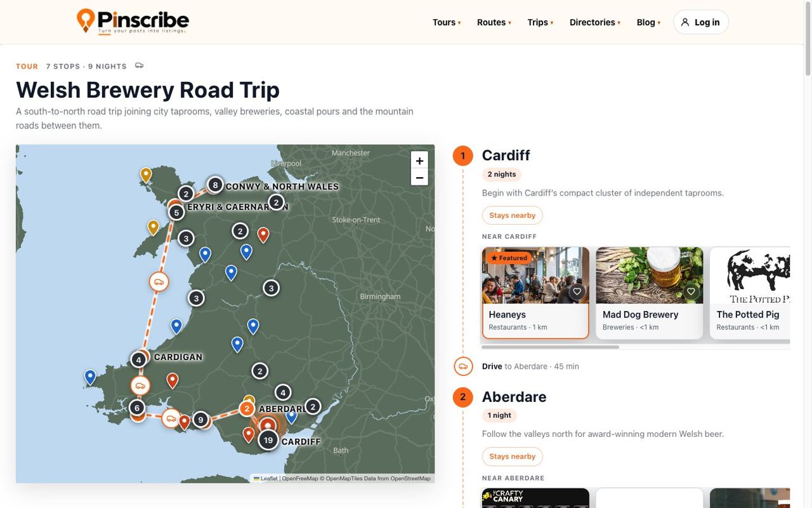Click the '2 nights' badge
Image resolution: width=812 pixels, height=508 pixels.
coord(502,175)
